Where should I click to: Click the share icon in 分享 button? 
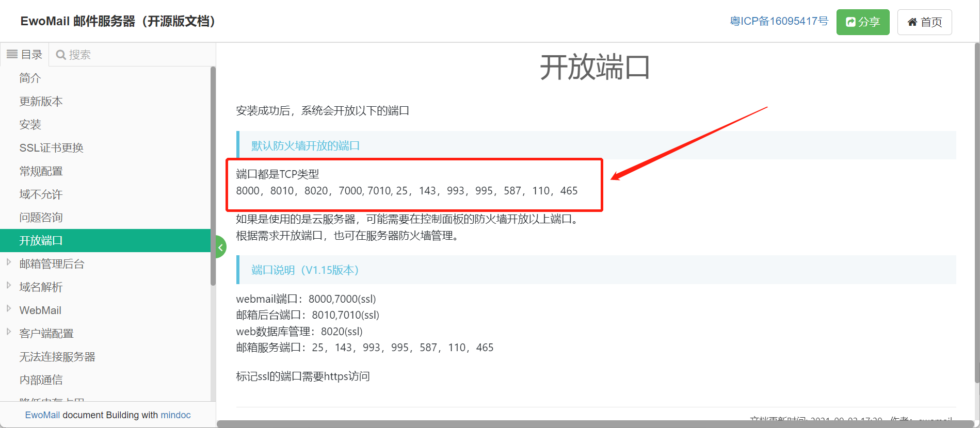[850, 22]
